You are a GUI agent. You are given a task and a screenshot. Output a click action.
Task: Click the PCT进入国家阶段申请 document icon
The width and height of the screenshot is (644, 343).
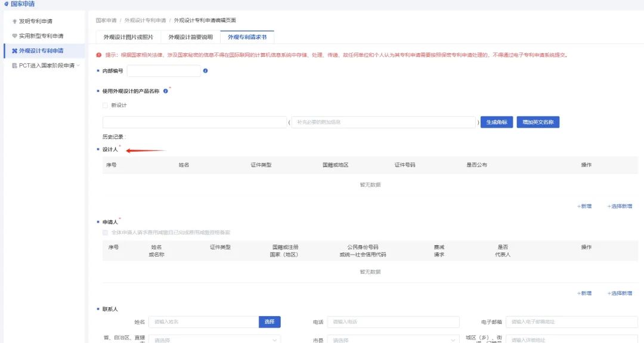(x=15, y=66)
